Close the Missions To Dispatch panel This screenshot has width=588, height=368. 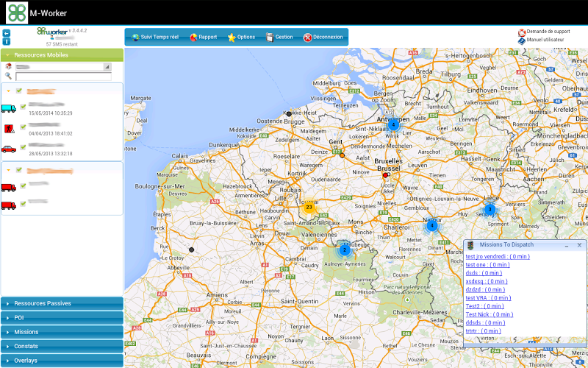(x=579, y=245)
